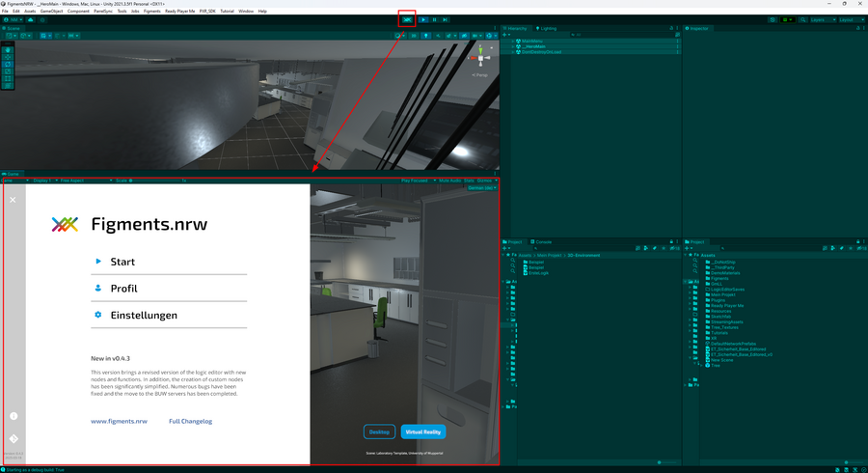Image resolution: width=868 pixels, height=473 pixels.
Task: Switch to the Console tab
Action: click(541, 242)
